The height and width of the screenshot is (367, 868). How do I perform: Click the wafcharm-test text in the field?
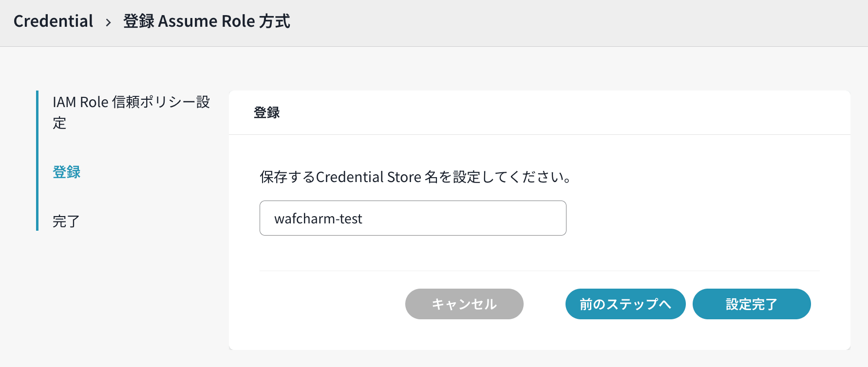click(318, 219)
